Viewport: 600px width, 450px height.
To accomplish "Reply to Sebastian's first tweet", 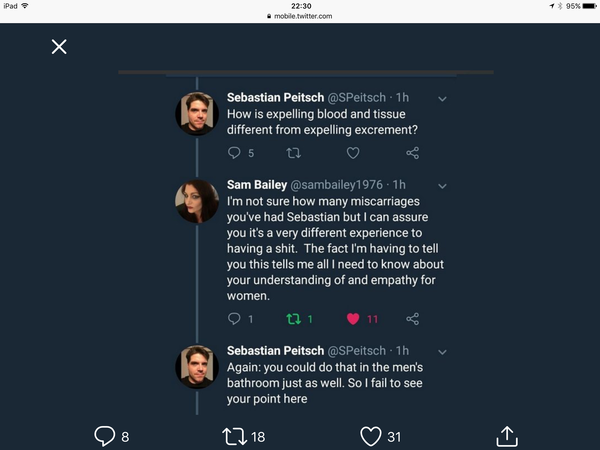I will click(x=235, y=153).
